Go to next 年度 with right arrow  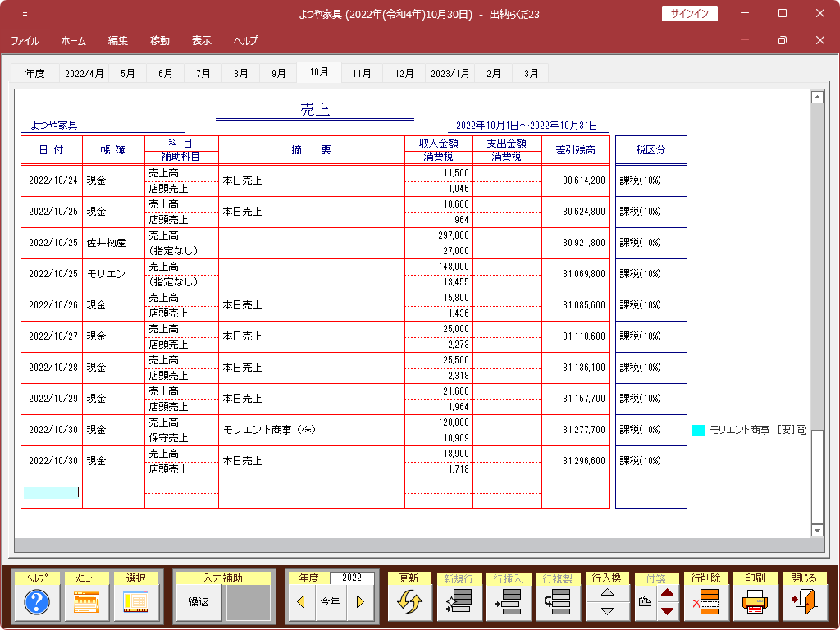pos(361,602)
